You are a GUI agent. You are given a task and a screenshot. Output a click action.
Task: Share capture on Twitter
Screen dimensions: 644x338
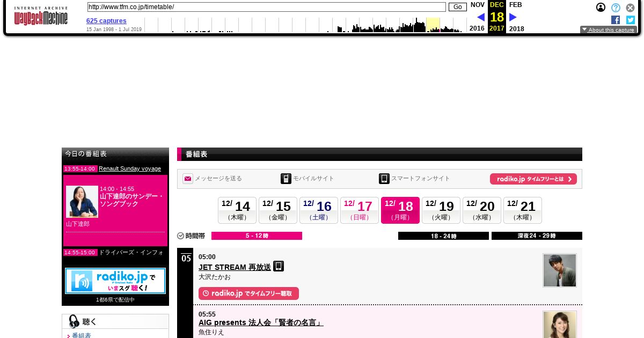[631, 20]
